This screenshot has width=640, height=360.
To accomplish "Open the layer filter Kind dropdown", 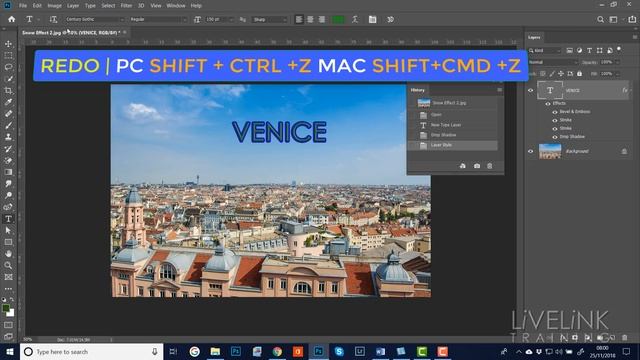I will tap(545, 50).
